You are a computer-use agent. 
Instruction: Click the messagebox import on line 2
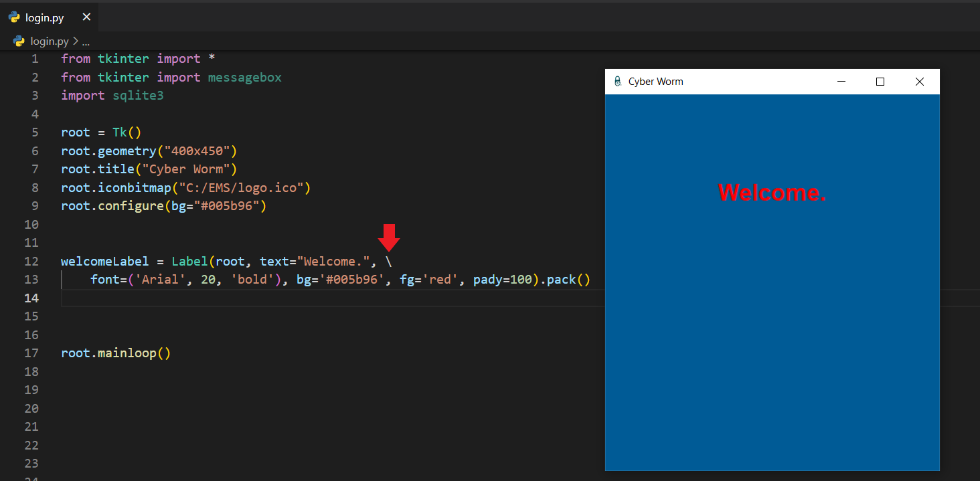244,77
